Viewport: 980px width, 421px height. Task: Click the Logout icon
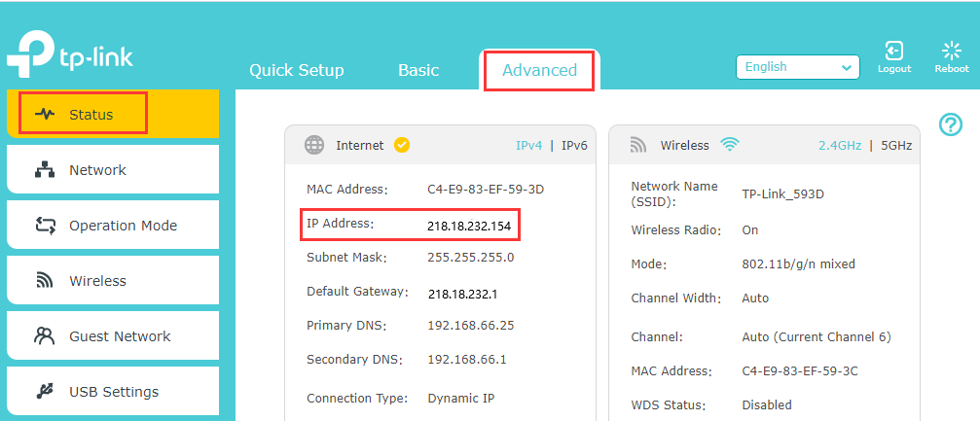point(893,52)
